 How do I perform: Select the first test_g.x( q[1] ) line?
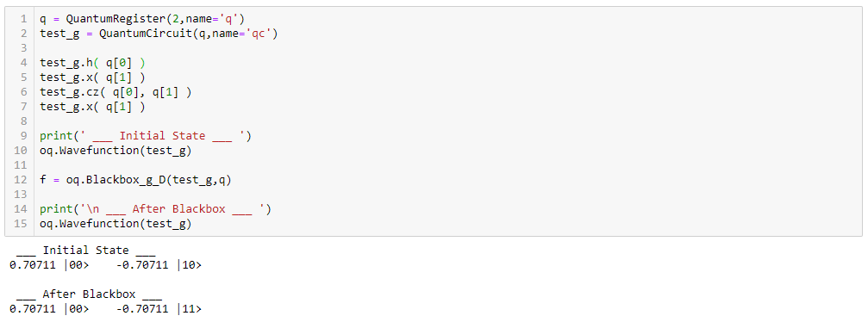pyautogui.click(x=92, y=77)
